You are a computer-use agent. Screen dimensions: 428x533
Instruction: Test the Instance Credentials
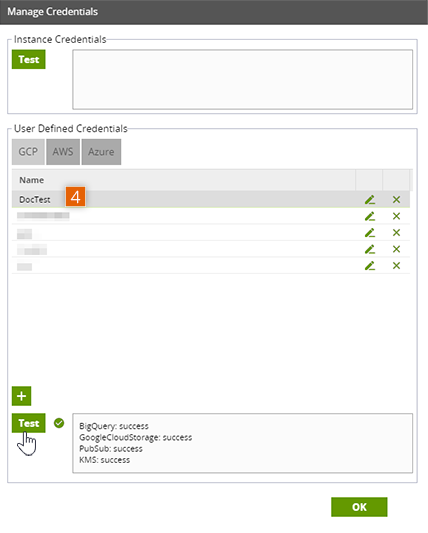click(x=29, y=59)
